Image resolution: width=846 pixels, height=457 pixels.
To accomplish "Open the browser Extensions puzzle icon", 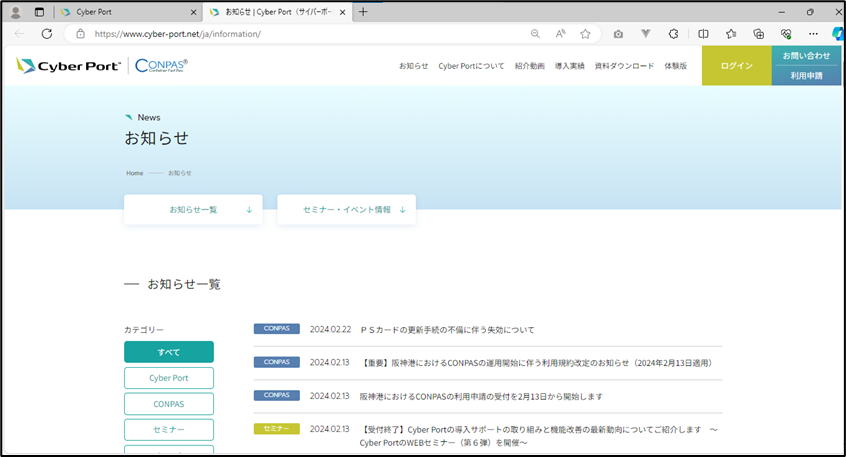I will 673,33.
